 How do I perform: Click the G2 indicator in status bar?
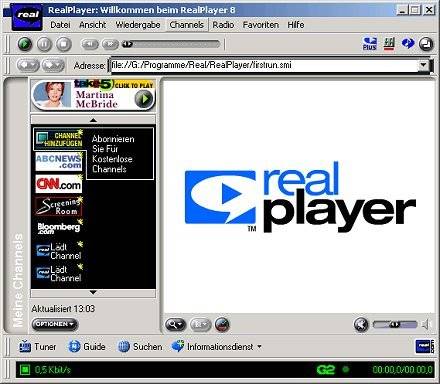326,370
